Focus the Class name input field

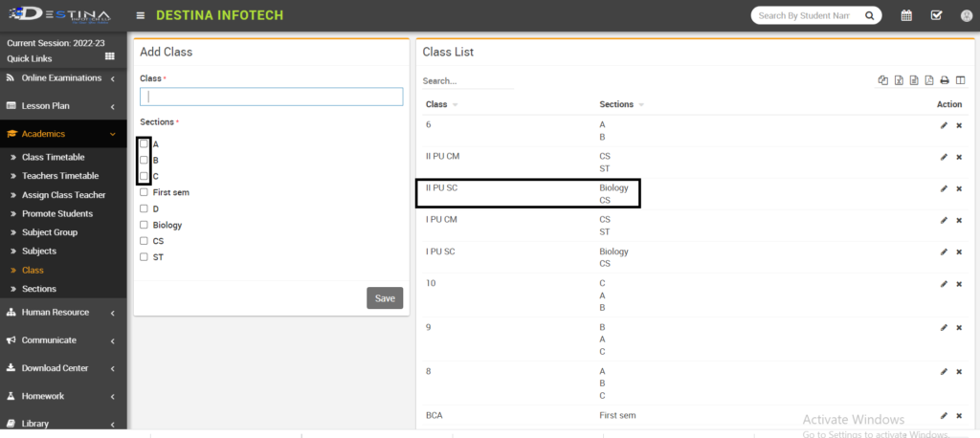[271, 97]
